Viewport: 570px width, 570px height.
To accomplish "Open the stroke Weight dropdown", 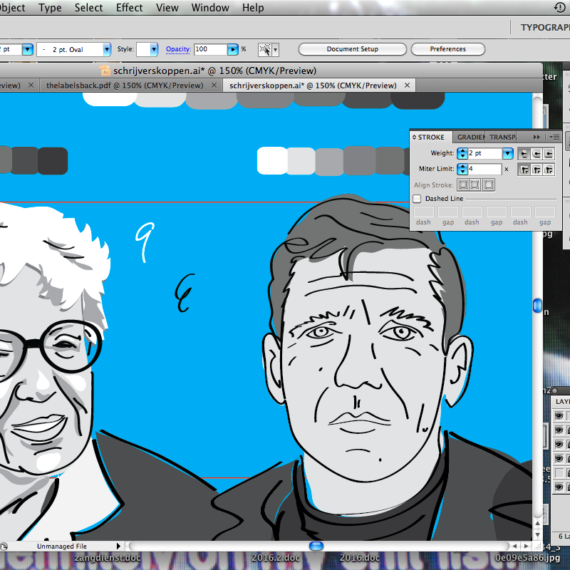I will tap(507, 153).
